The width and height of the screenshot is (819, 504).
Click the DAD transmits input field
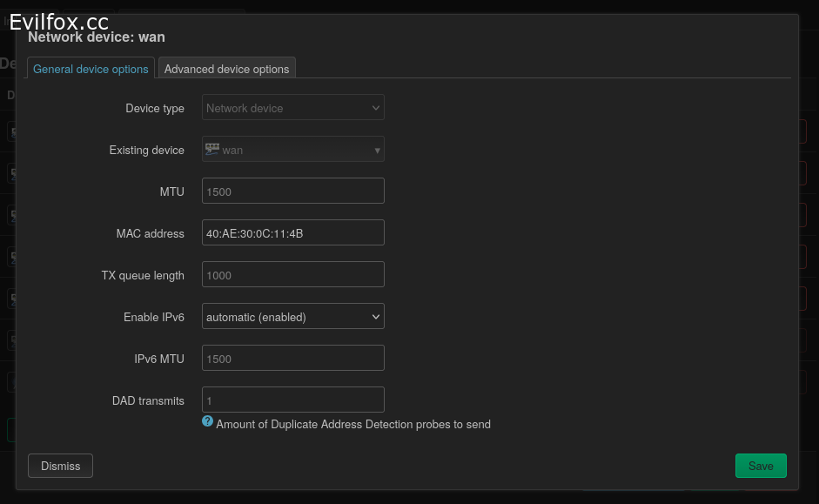(292, 400)
